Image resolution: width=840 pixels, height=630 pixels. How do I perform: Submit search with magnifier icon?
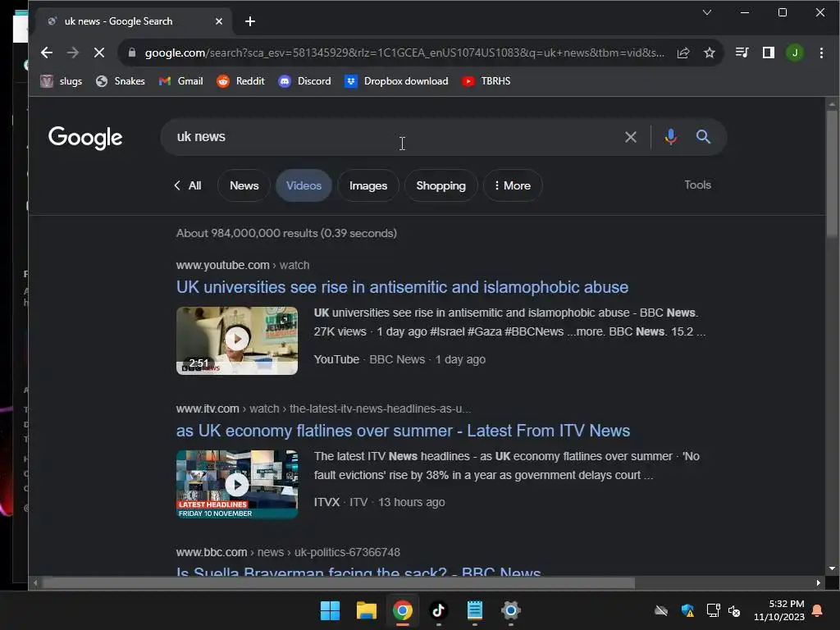[x=703, y=137]
